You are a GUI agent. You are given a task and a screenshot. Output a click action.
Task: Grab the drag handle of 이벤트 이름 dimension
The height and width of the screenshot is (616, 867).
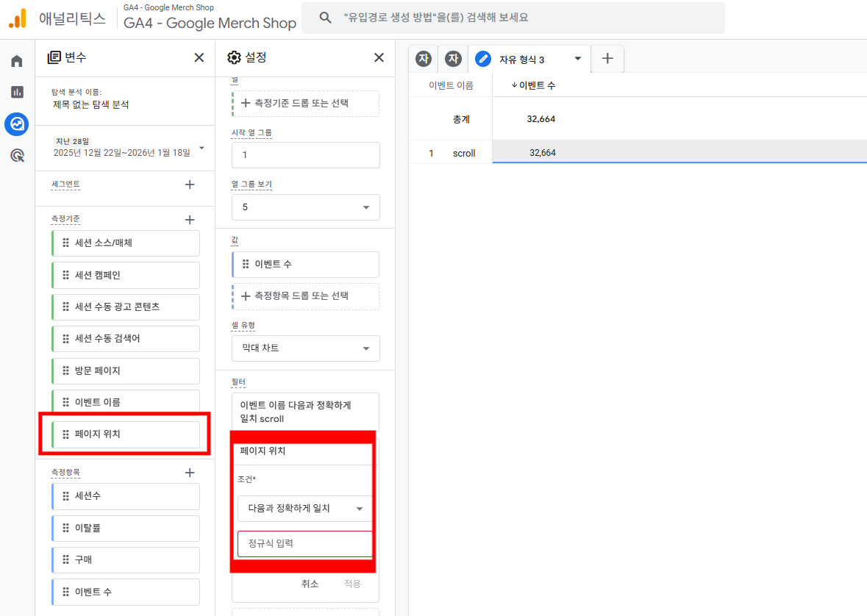coord(65,402)
